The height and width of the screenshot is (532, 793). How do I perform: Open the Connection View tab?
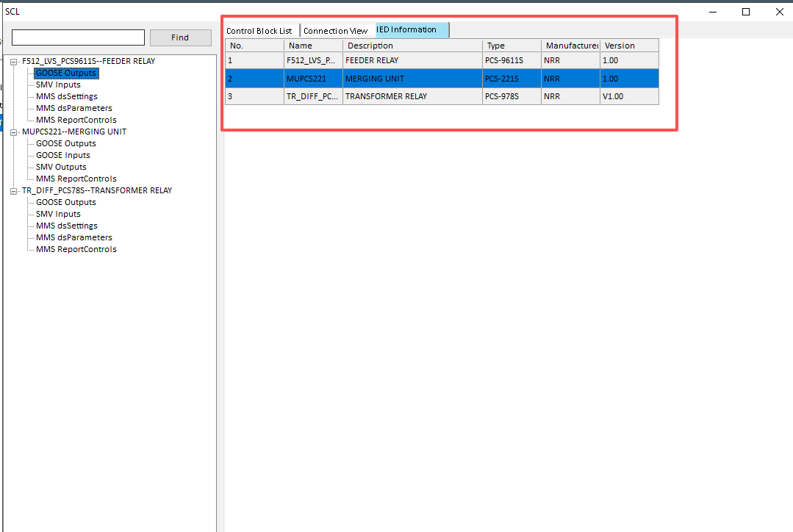point(336,30)
